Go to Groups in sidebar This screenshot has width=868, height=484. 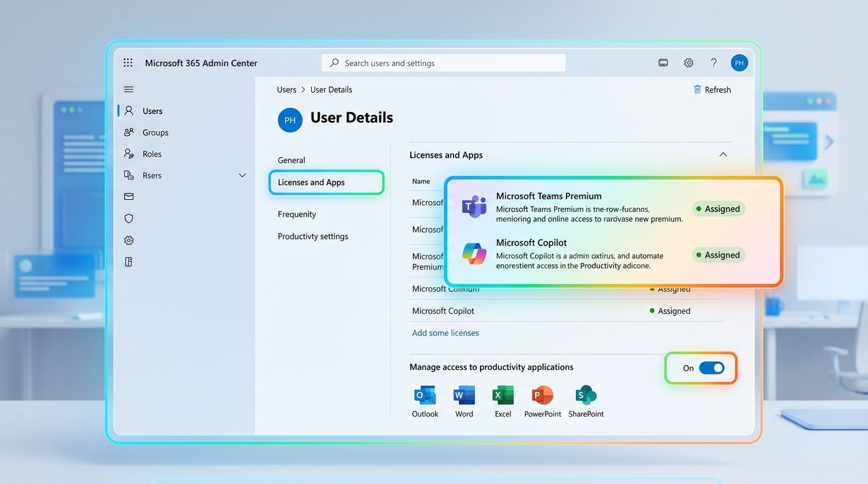click(155, 132)
